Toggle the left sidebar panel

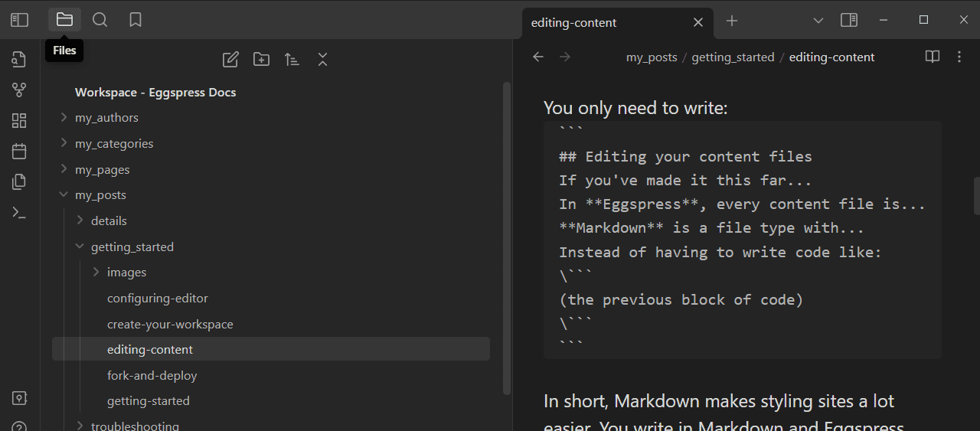[x=20, y=20]
